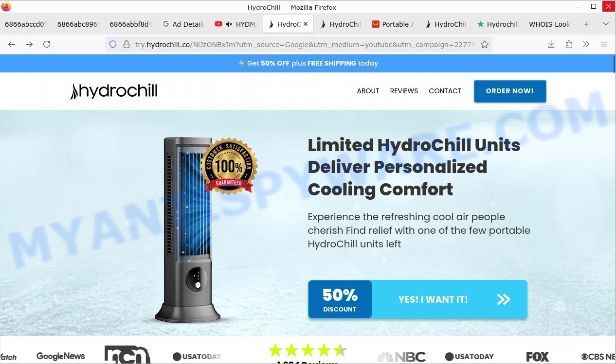Close the active HydroChill tab
The height and width of the screenshot is (364, 616).
click(x=306, y=24)
